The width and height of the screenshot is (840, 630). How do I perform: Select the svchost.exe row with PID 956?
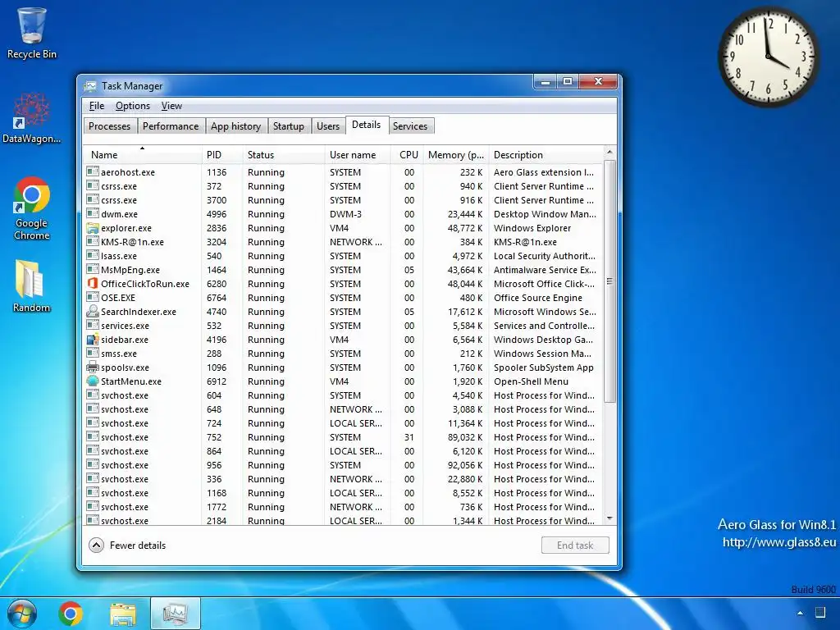pyautogui.click(x=343, y=465)
